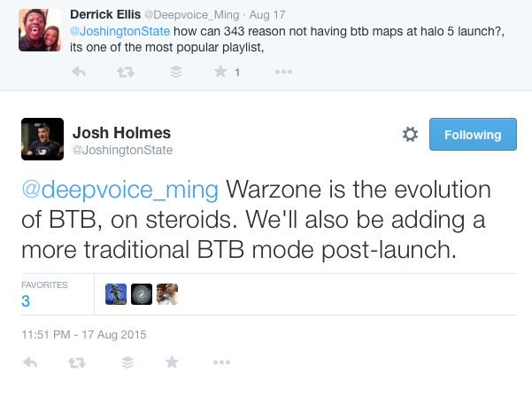Favorite Josh Holmes's tweet with the star
Screen dimensions: 532x397
(172, 362)
